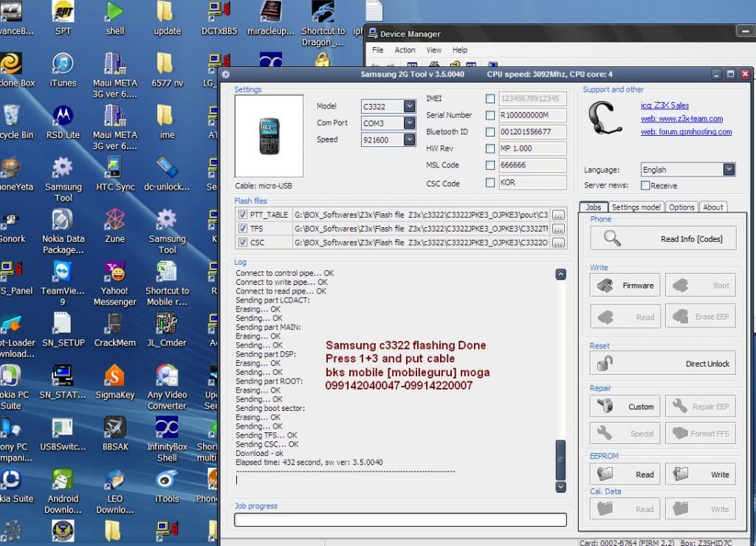The image size is (756, 546).
Task: Open dc-unlocker desktop icon
Action: tap(167, 174)
